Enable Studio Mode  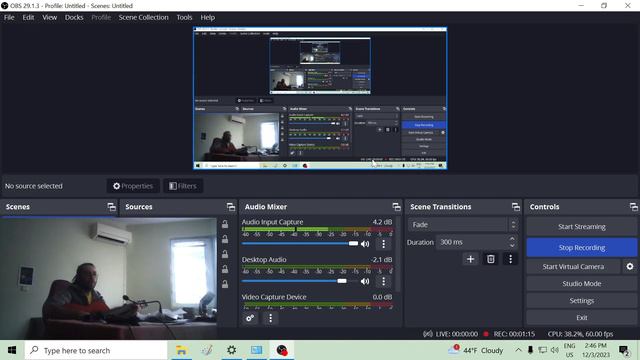coord(582,283)
